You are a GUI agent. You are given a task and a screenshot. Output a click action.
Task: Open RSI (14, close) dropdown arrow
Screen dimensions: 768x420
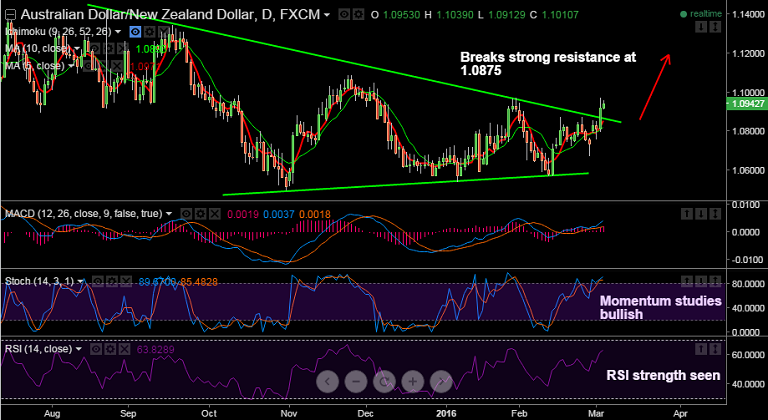pyautogui.click(x=78, y=349)
